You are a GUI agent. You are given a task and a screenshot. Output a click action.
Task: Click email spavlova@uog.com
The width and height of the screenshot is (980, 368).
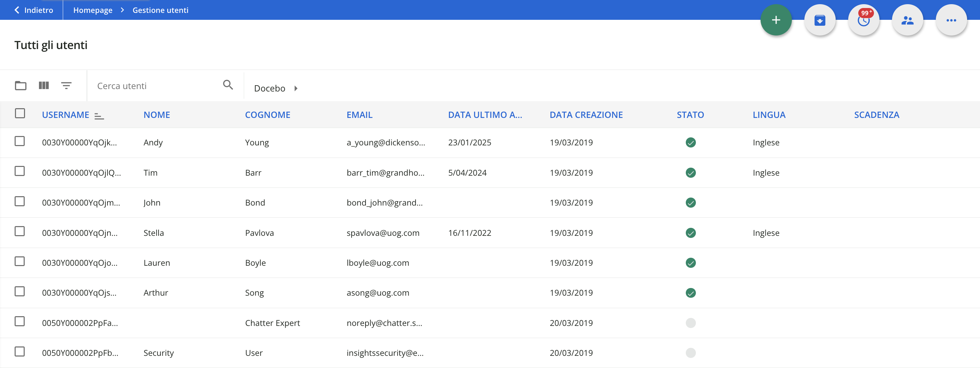click(x=383, y=233)
